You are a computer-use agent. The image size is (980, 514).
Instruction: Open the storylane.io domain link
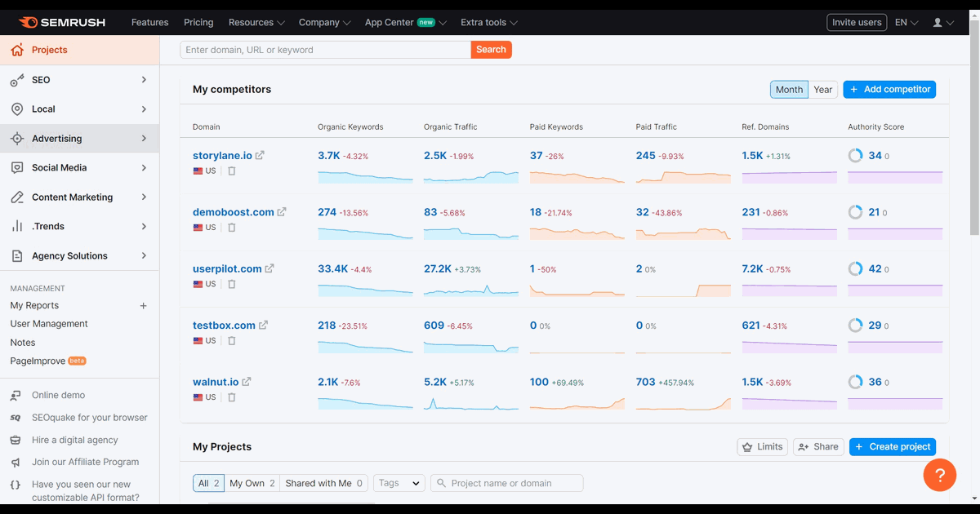tap(222, 155)
